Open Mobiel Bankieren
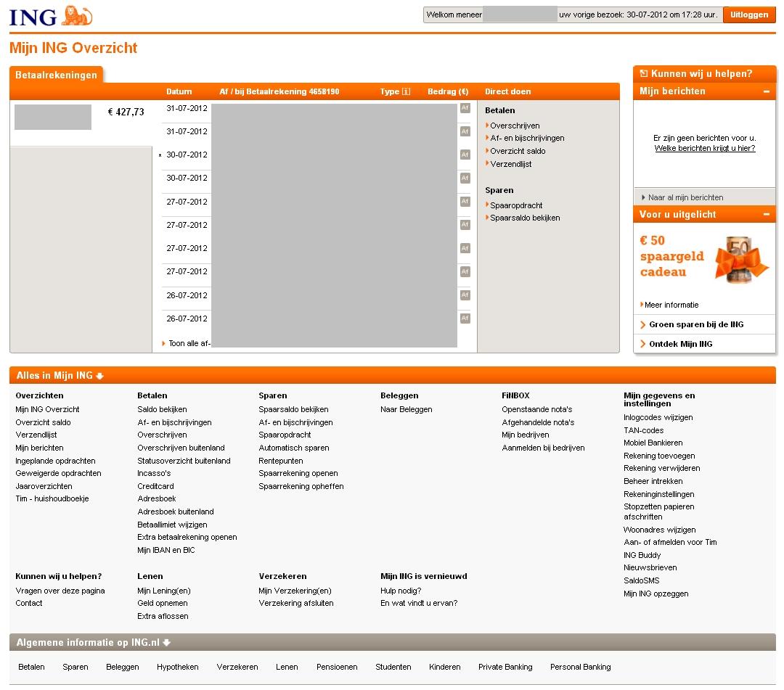Viewport: 784px width, 690px height. click(653, 443)
